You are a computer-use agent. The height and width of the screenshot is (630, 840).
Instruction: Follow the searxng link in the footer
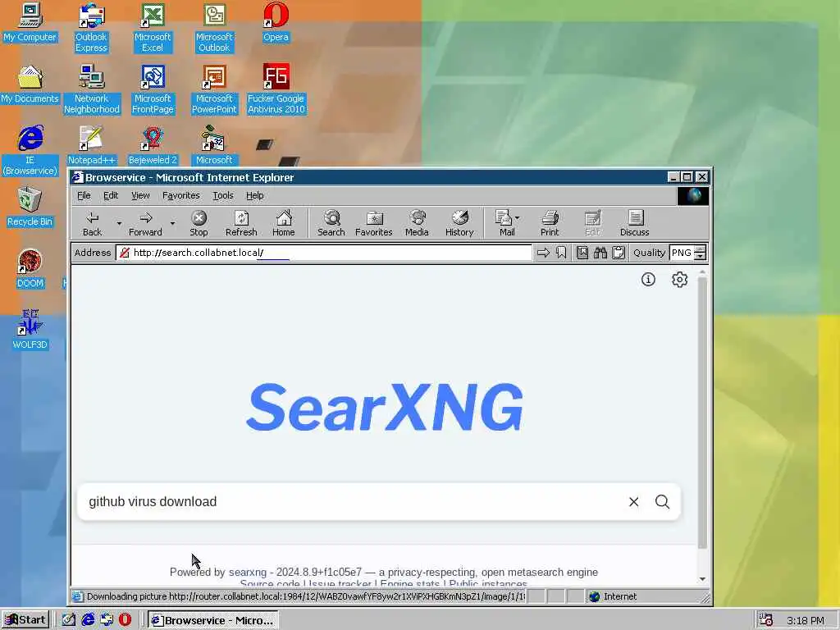(x=248, y=572)
